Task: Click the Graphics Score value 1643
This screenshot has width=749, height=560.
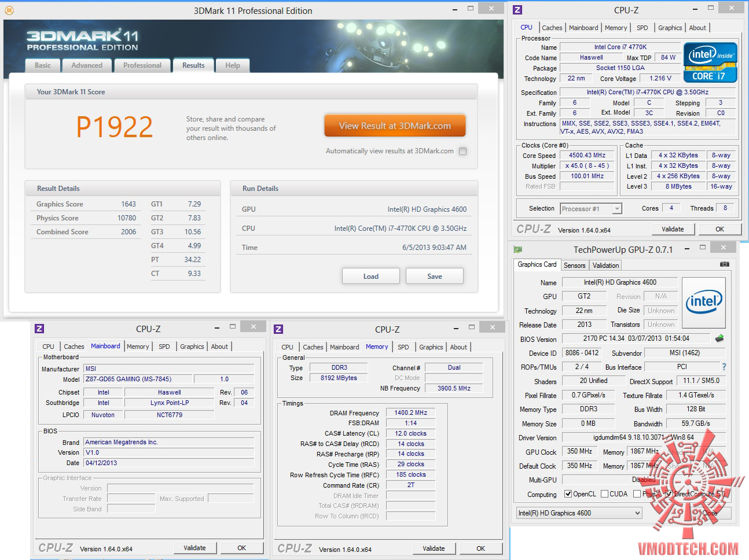Action: (128, 204)
